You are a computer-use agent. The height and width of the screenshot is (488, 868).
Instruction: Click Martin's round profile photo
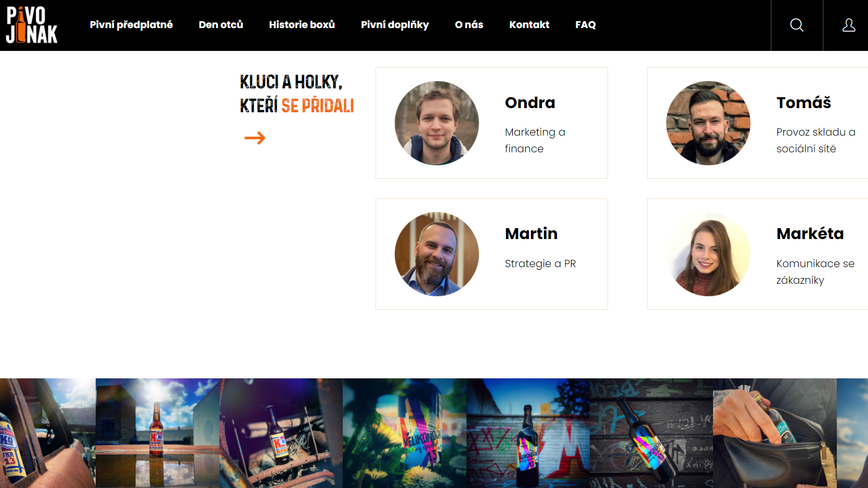(x=437, y=254)
